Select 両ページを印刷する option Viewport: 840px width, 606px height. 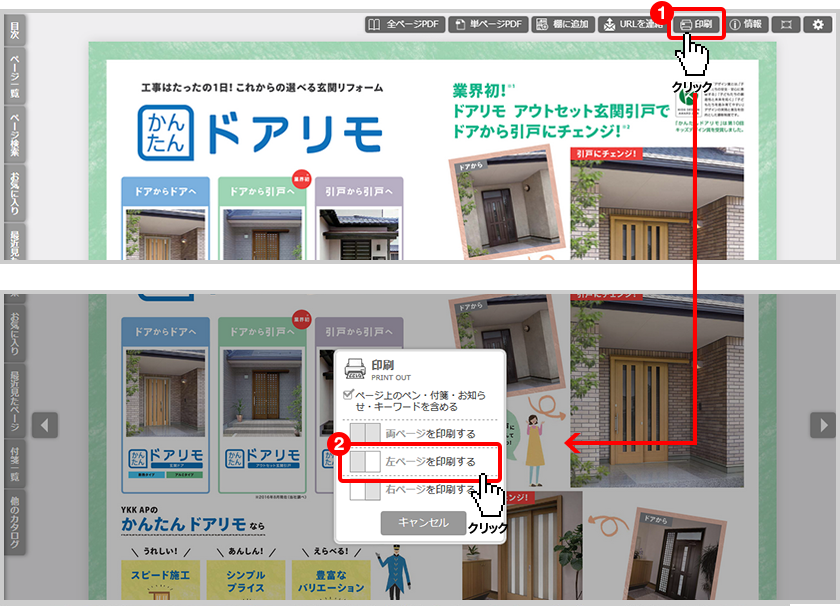(418, 434)
